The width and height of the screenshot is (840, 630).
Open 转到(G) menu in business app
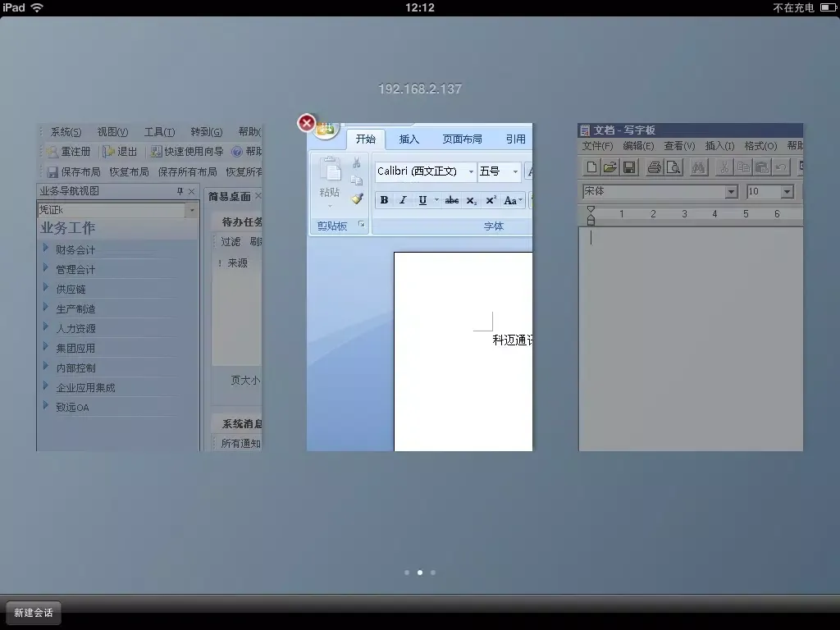(x=206, y=132)
